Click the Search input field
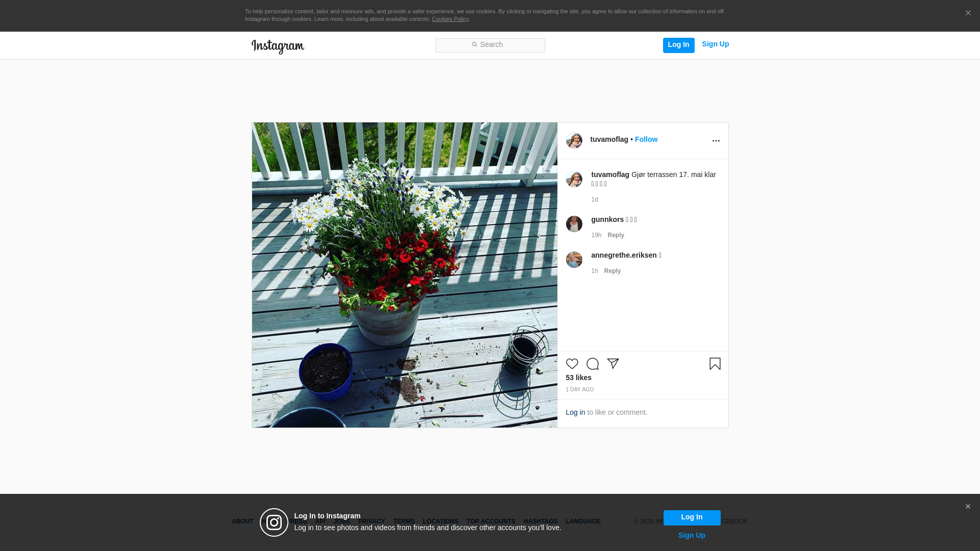The width and height of the screenshot is (980, 551). [490, 45]
